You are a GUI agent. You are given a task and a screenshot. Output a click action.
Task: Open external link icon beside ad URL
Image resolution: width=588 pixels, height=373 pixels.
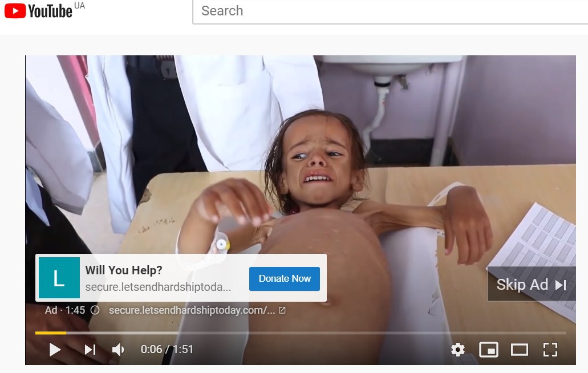pos(282,310)
